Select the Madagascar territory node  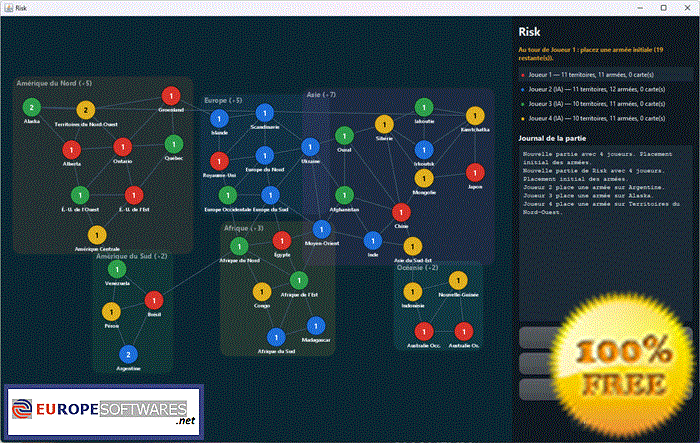316,326
